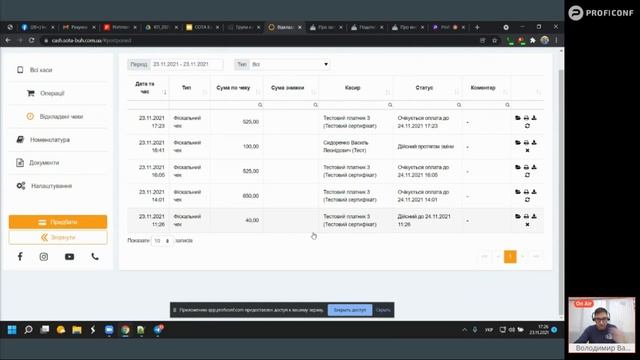640x360 pixels.
Task: Refresh status of the 17:23 receipt
Action: [x=527, y=126]
